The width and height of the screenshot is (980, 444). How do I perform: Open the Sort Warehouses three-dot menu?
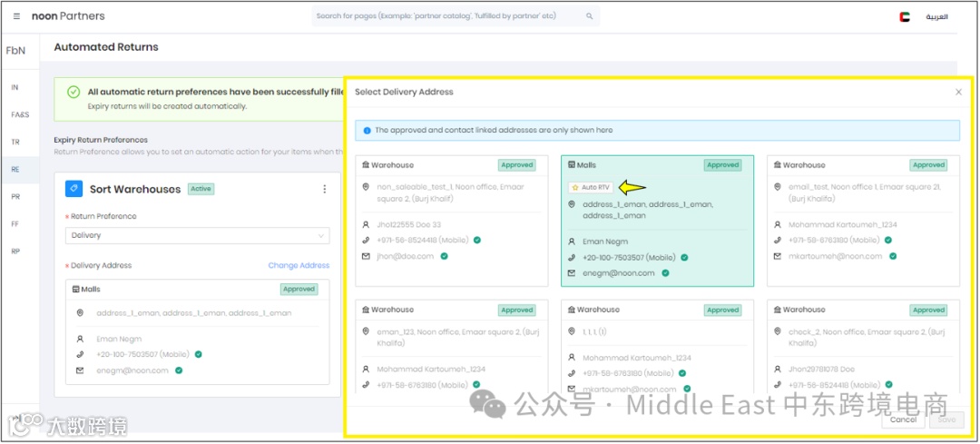tap(324, 189)
